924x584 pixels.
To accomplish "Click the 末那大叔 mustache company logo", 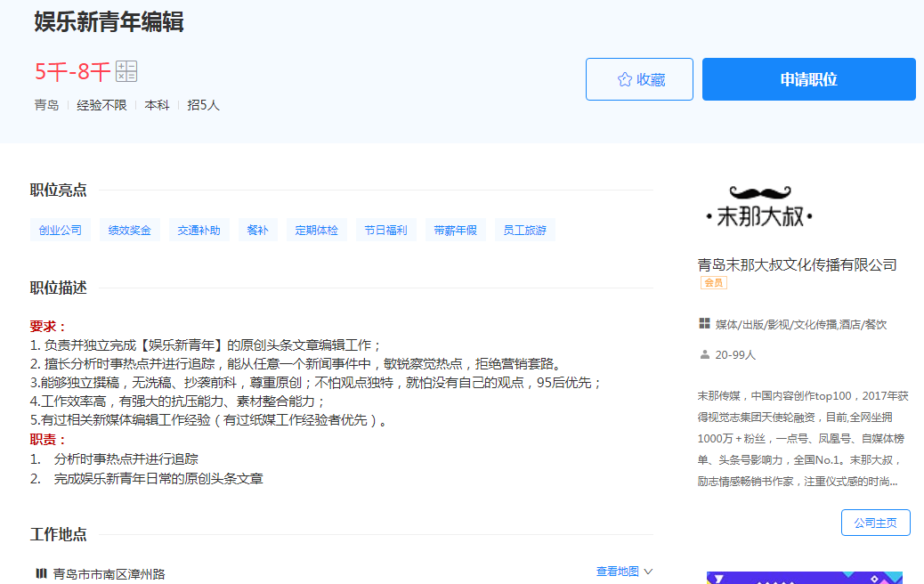I will (759, 207).
